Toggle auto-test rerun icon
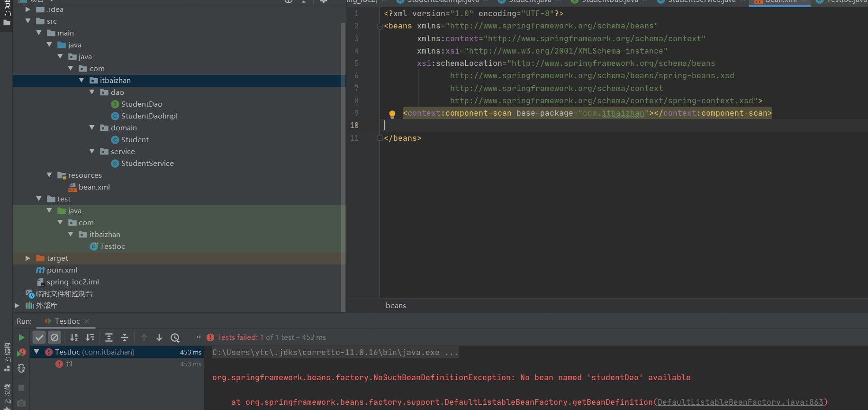Viewport: 868px width, 410px height. (21, 368)
